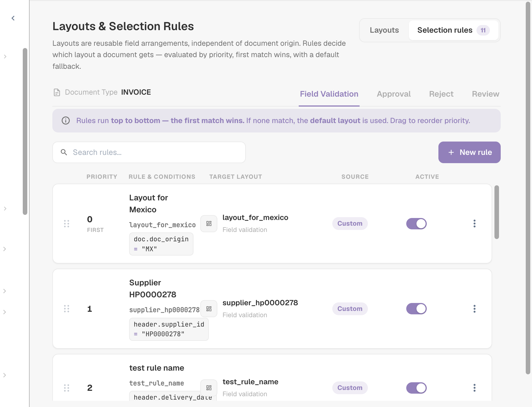The image size is (532, 407).
Task: Click Custom badge for Supplier HP0000278
Action: click(x=350, y=309)
